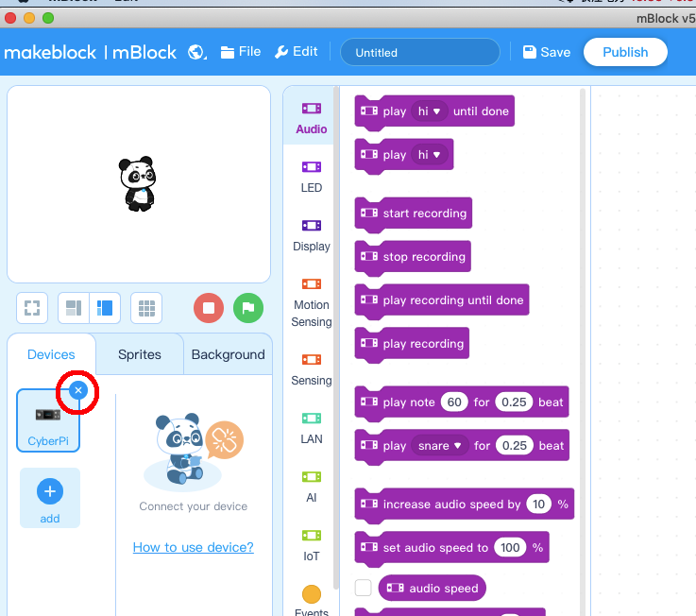
Task: Add a new device
Action: click(x=50, y=498)
